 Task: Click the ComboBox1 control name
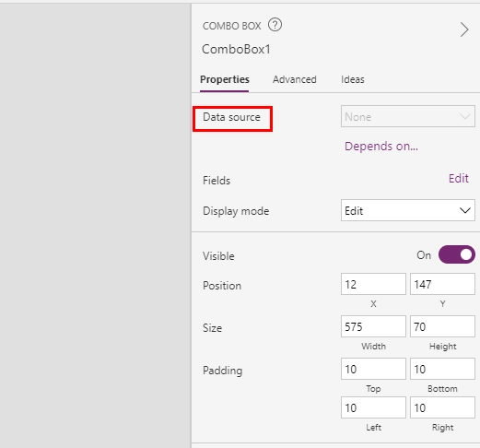tap(236, 49)
